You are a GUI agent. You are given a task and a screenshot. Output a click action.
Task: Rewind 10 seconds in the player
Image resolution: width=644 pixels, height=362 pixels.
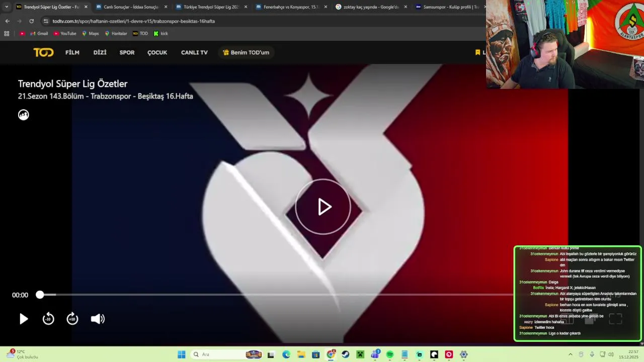tap(48, 319)
